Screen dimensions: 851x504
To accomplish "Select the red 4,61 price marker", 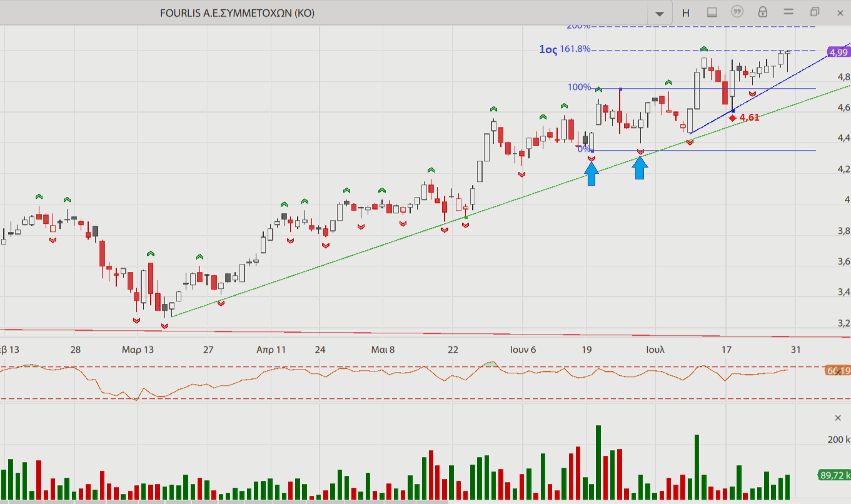I will click(x=744, y=118).
